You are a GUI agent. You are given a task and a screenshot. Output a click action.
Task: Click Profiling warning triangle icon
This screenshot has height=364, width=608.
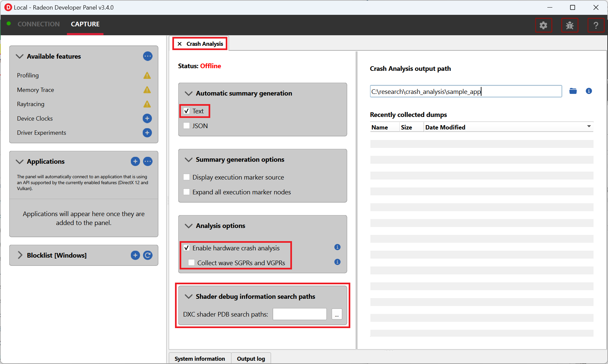coord(147,75)
